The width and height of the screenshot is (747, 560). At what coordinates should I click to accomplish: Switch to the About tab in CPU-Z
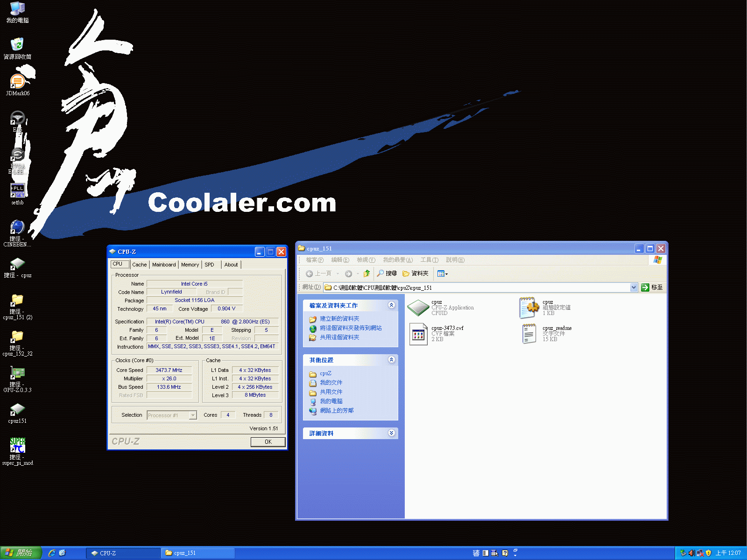231,265
